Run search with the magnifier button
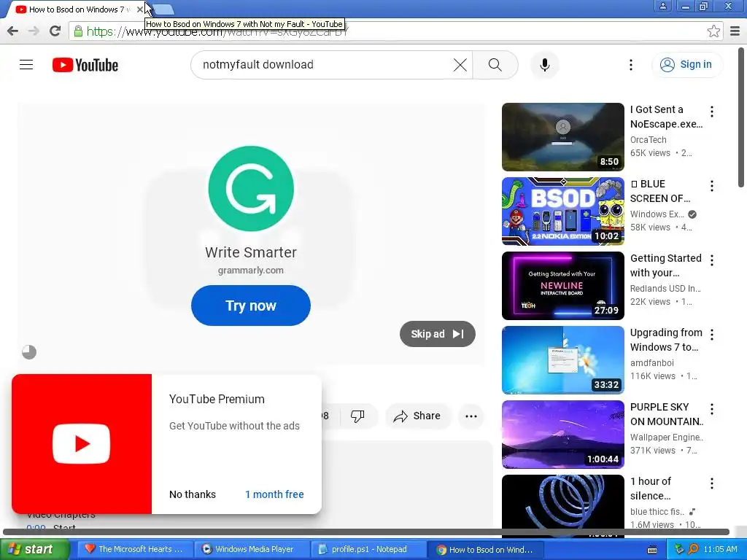 (495, 65)
